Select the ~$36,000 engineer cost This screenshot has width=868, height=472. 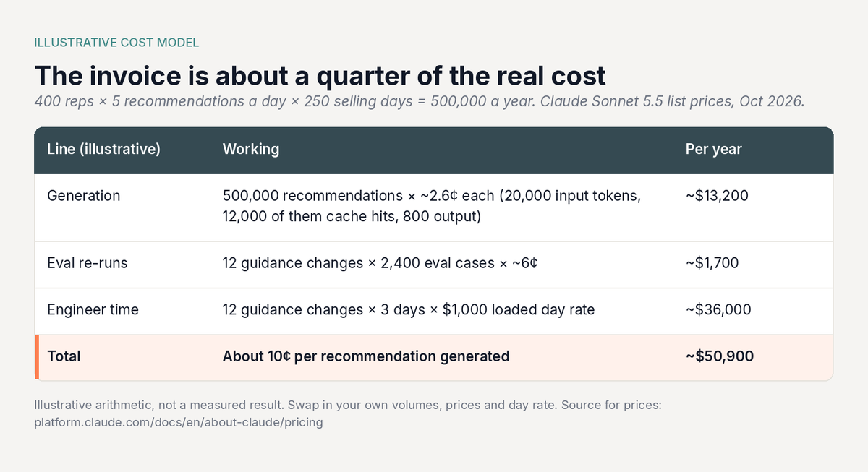pyautogui.click(x=718, y=309)
